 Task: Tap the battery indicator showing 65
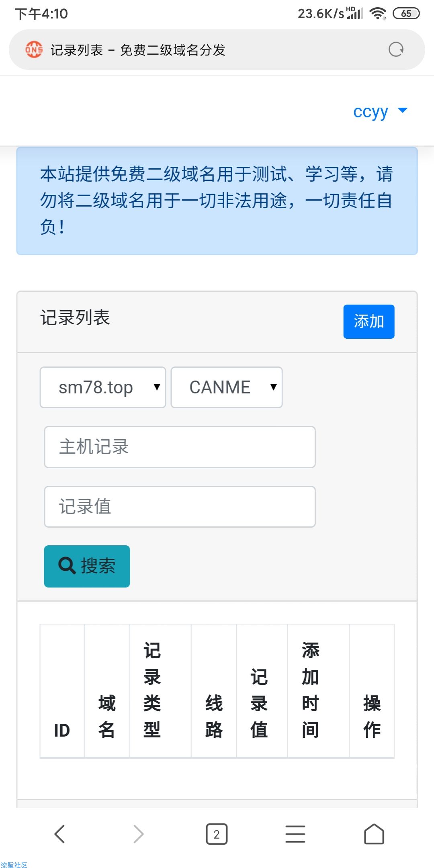[x=406, y=13]
